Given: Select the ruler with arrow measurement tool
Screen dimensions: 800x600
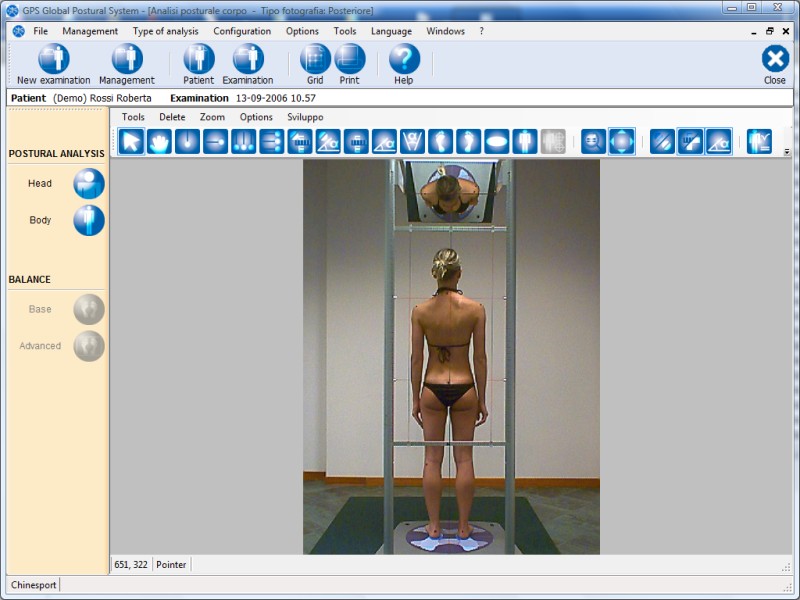Looking at the screenshot, I should pyautogui.click(x=300, y=141).
